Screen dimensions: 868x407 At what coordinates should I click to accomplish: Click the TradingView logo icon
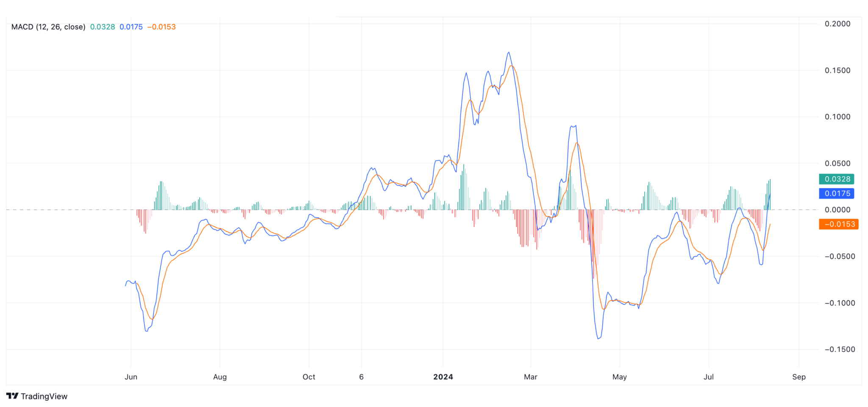12,396
